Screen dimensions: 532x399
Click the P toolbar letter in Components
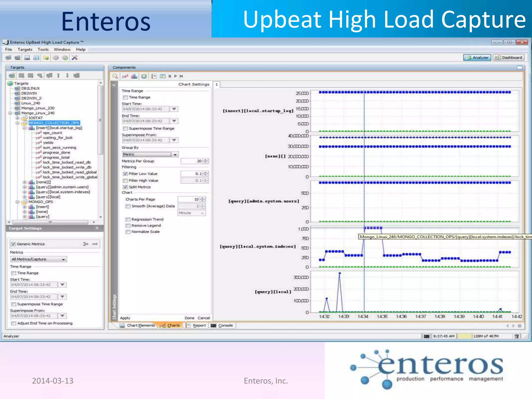175,76
